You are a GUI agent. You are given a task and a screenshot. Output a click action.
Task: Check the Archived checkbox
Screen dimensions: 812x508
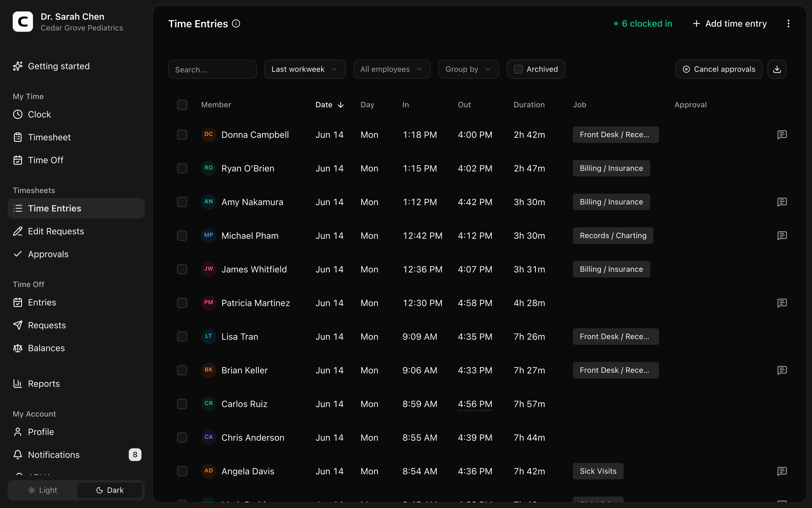coord(518,69)
